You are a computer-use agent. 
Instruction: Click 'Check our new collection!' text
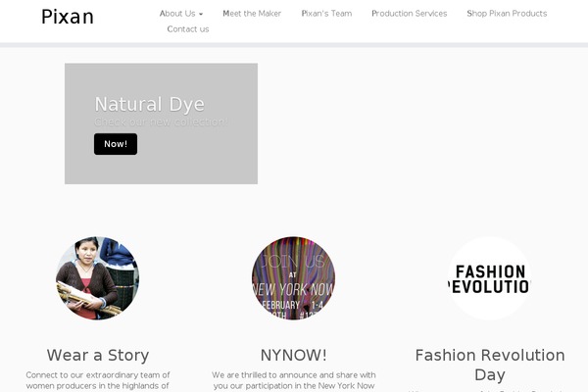point(161,122)
